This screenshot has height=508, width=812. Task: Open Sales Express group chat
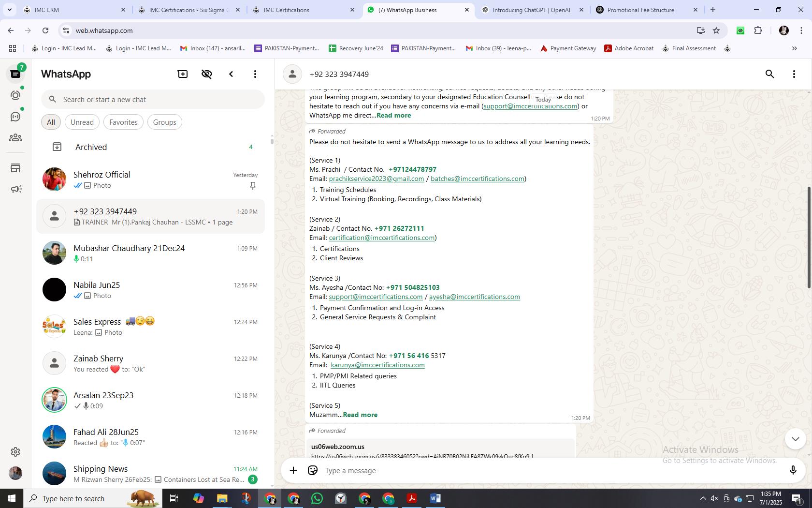(x=150, y=327)
